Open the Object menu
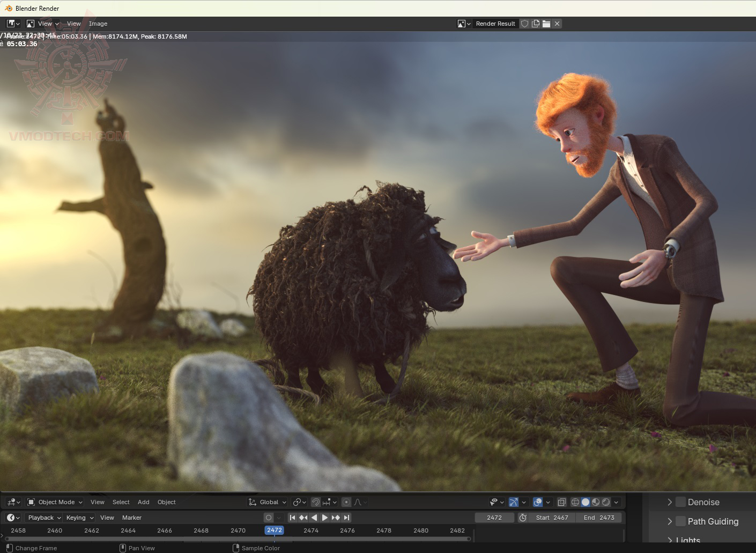 pyautogui.click(x=167, y=502)
